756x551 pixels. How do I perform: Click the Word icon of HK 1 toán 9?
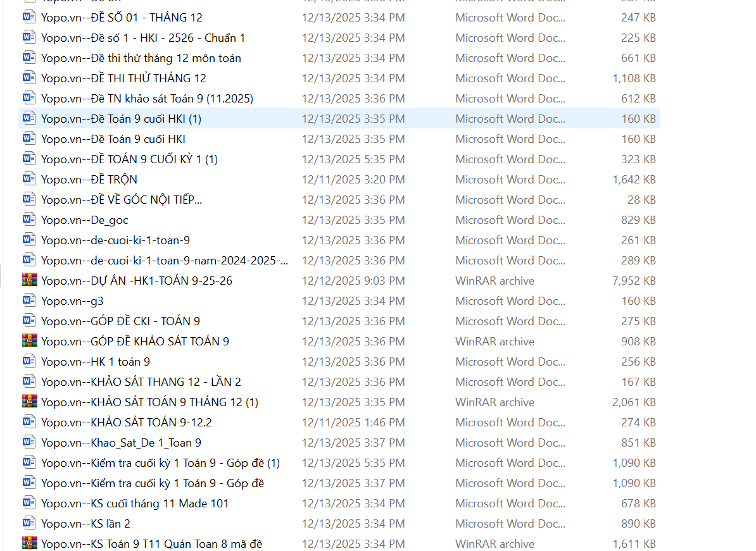[29, 361]
